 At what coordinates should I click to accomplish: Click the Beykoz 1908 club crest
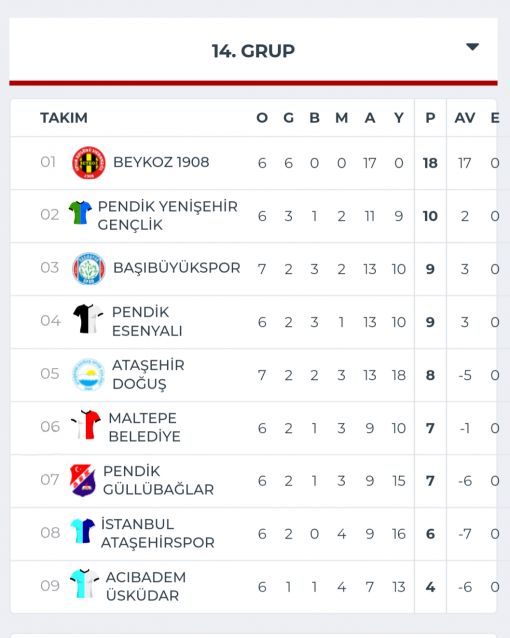click(89, 163)
